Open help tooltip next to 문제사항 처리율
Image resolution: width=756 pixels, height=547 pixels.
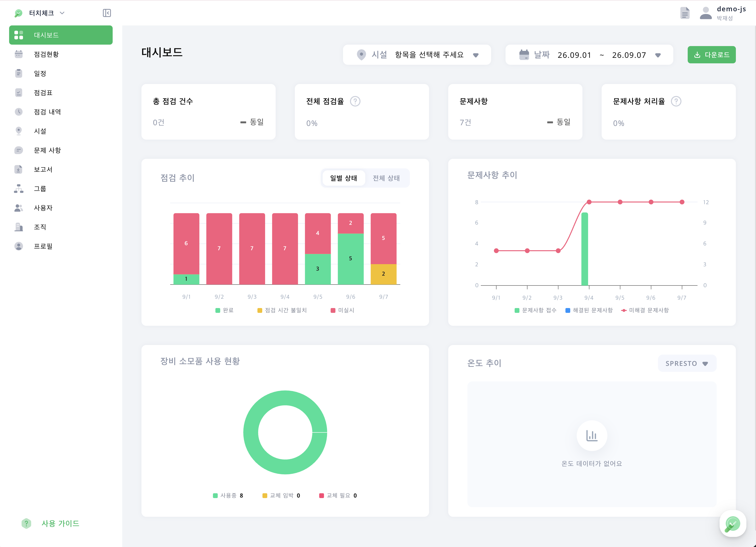676,101
